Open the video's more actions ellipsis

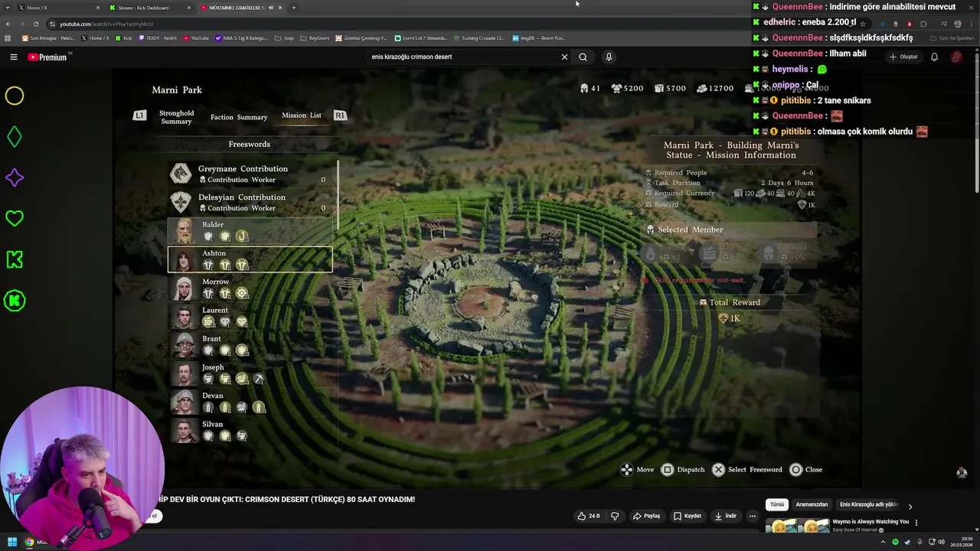[752, 516]
